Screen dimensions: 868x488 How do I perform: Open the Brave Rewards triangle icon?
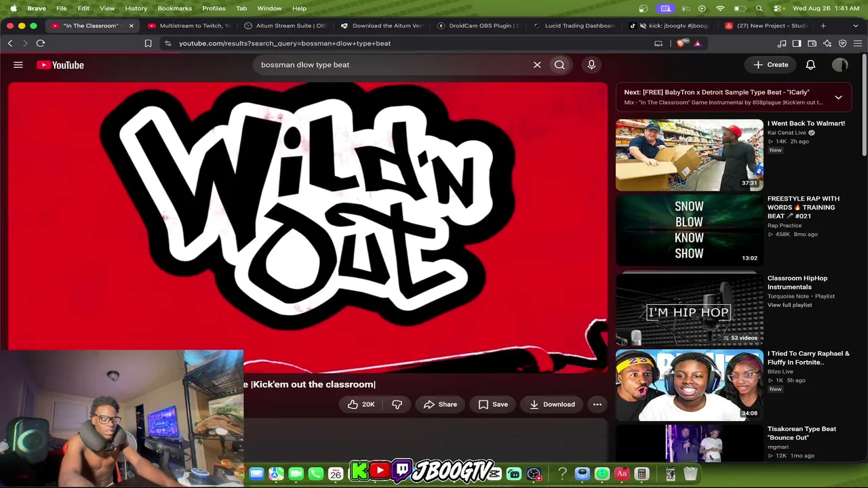(697, 43)
